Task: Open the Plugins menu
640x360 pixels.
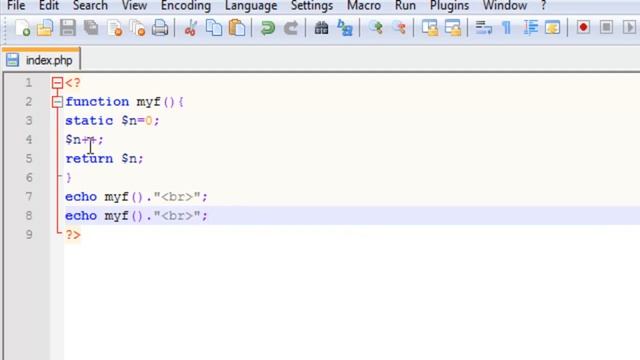Action: (x=449, y=6)
